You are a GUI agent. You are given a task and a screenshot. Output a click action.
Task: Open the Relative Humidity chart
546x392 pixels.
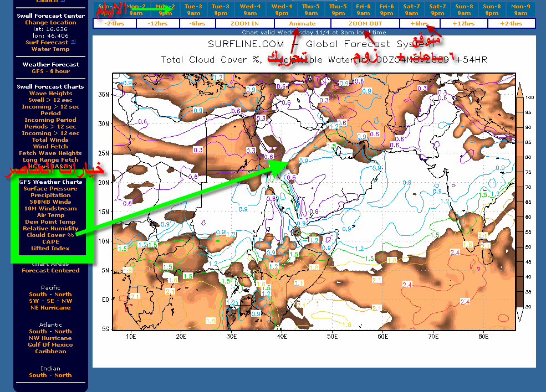tap(50, 228)
